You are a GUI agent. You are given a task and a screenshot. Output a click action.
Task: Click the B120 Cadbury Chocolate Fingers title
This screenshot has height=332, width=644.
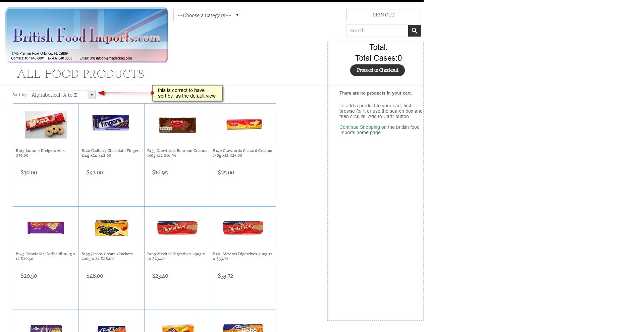(111, 153)
